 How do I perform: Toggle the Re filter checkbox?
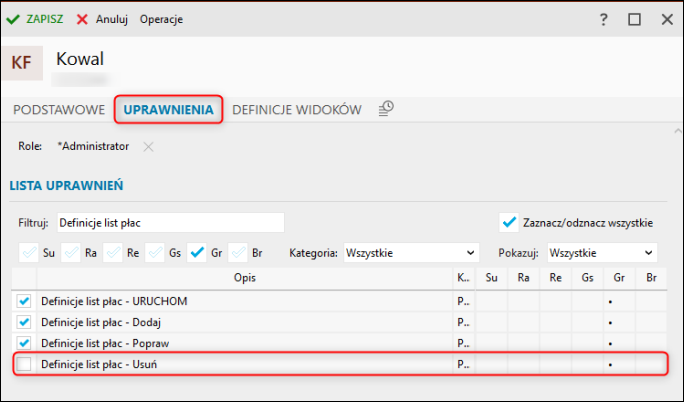click(x=113, y=253)
